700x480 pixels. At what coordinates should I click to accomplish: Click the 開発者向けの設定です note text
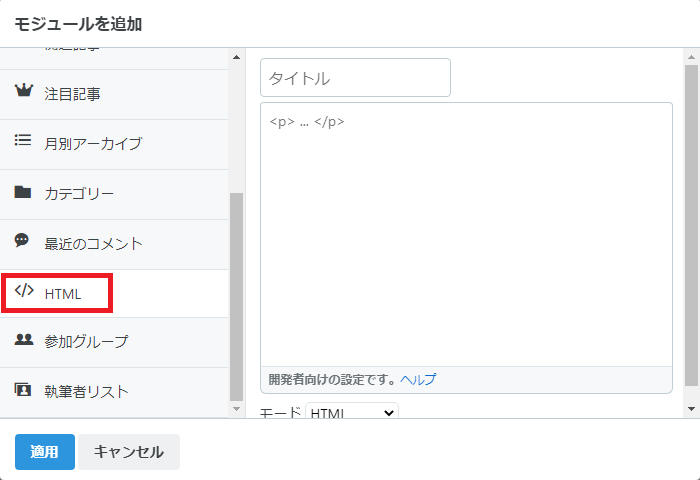(332, 380)
